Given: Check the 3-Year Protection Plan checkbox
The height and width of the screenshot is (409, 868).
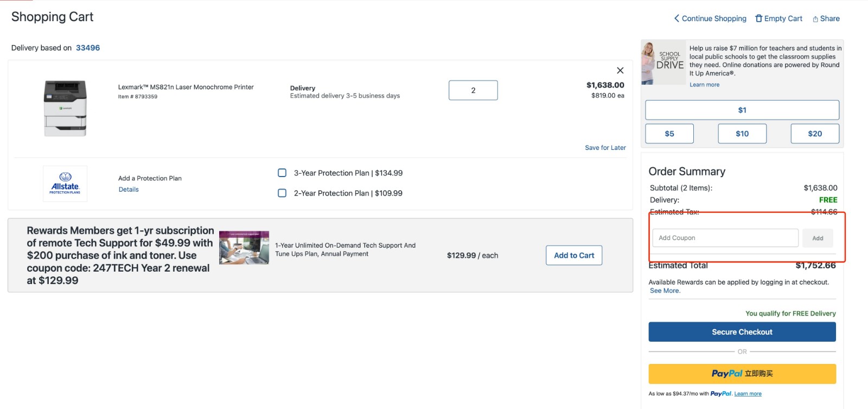Looking at the screenshot, I should (x=282, y=173).
